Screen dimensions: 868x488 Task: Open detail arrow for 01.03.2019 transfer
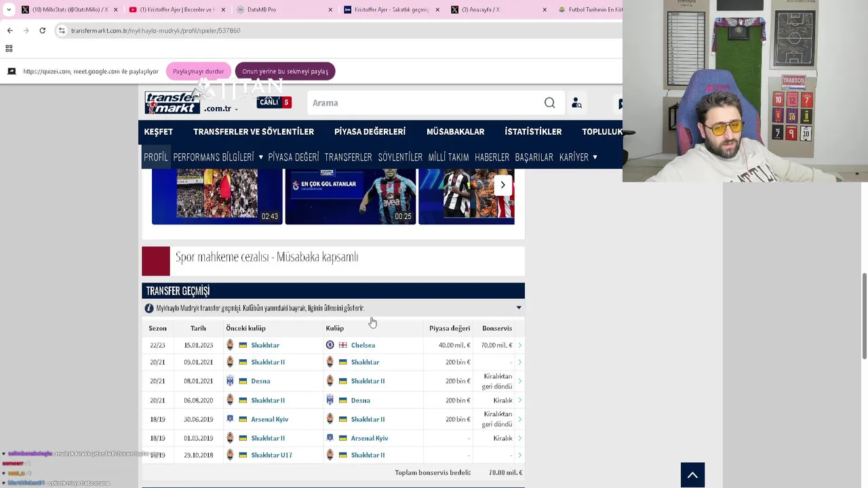(x=519, y=438)
